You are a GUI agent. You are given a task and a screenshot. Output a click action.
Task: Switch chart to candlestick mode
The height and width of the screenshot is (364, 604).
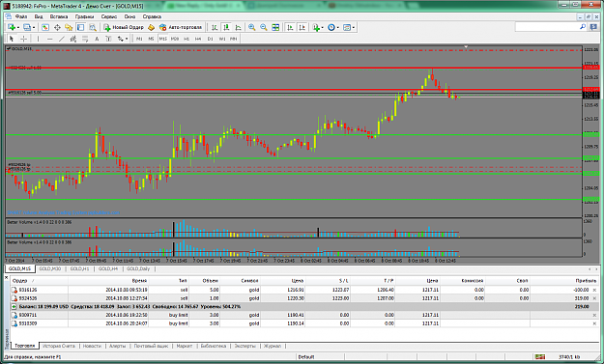[x=226, y=27]
